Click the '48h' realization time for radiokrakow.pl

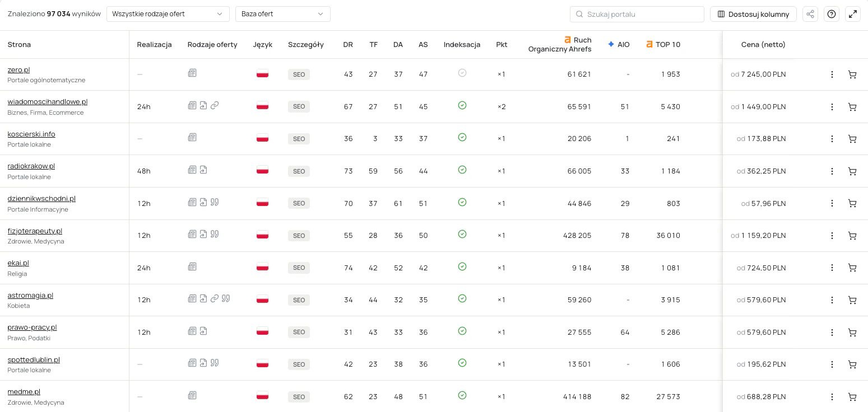[x=144, y=171]
